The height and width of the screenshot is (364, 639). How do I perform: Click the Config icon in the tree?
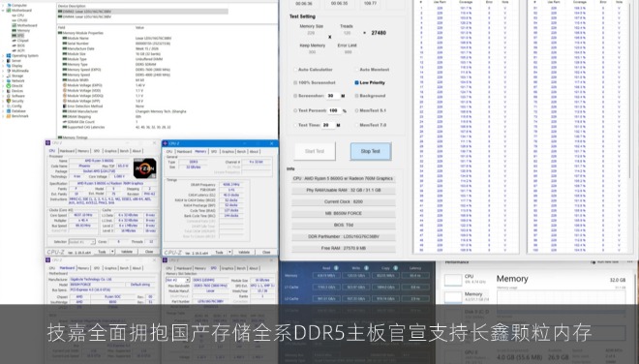(9, 106)
